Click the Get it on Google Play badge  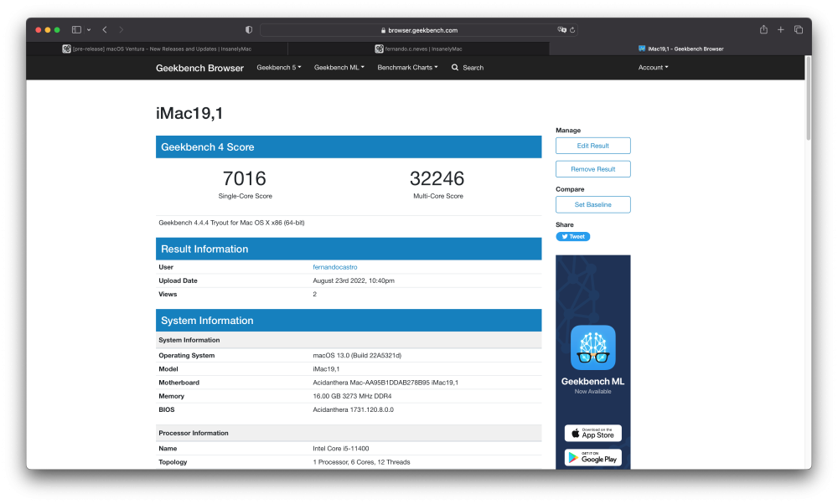click(x=592, y=458)
